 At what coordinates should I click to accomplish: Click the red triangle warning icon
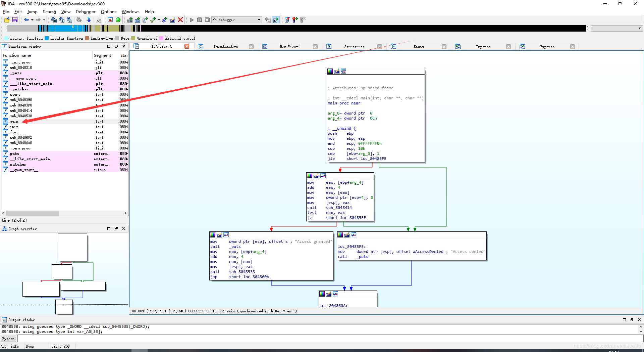[110, 20]
